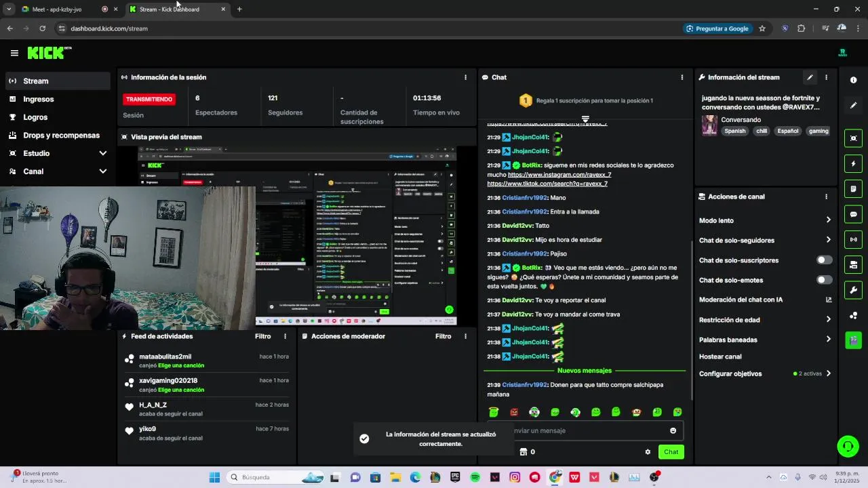Toggle the document icon in right sidebar
868x488 pixels.
[x=853, y=188]
